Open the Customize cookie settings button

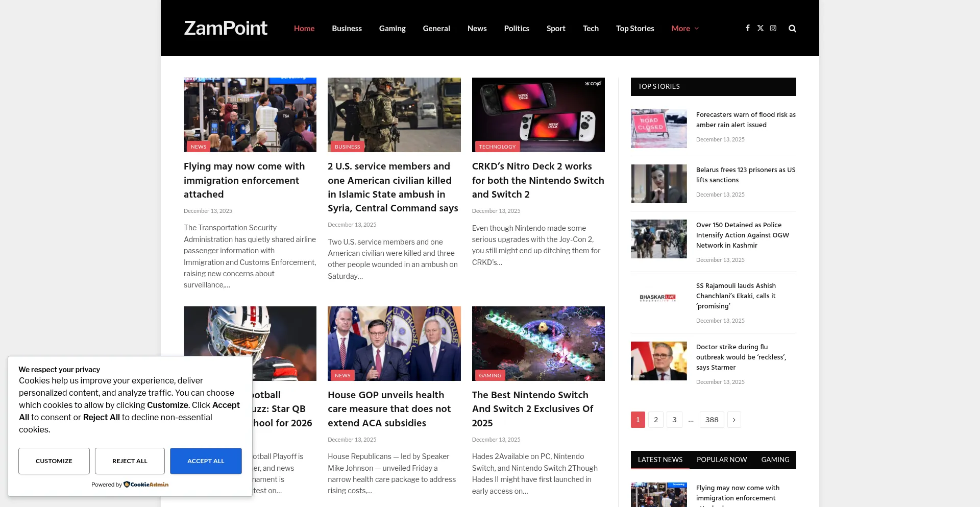coord(54,461)
